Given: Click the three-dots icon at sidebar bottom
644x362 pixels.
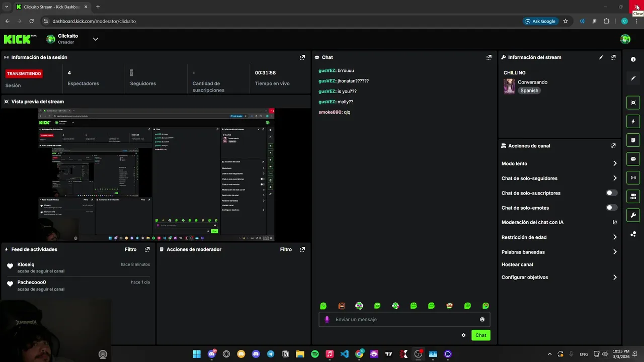Looking at the screenshot, I should click(633, 234).
